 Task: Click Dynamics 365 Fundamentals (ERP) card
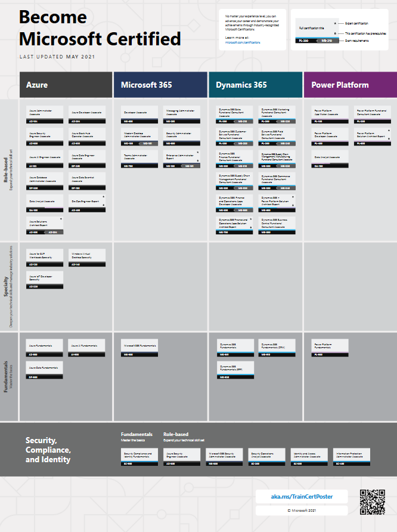[235, 370]
